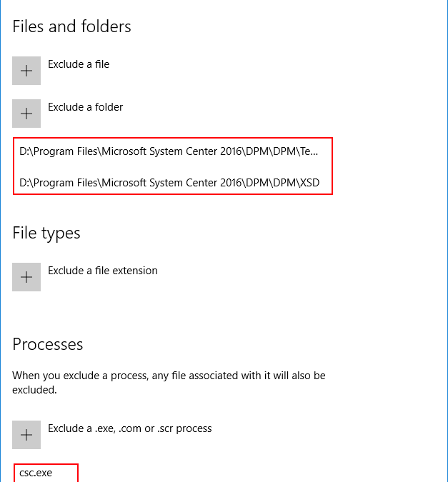Viewport: 448px width, 482px height.
Task: Click the ellipsis ending the truncated folder path
Action: click(314, 152)
